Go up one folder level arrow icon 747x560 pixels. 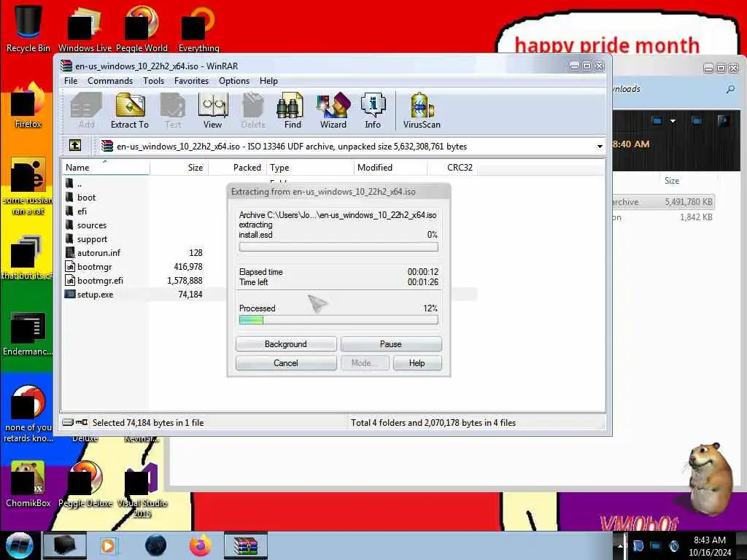(x=75, y=145)
